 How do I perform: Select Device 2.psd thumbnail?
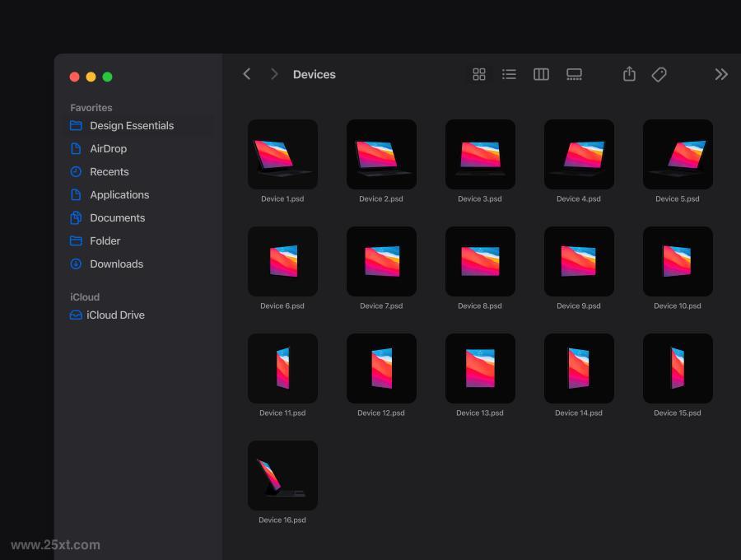click(x=381, y=154)
